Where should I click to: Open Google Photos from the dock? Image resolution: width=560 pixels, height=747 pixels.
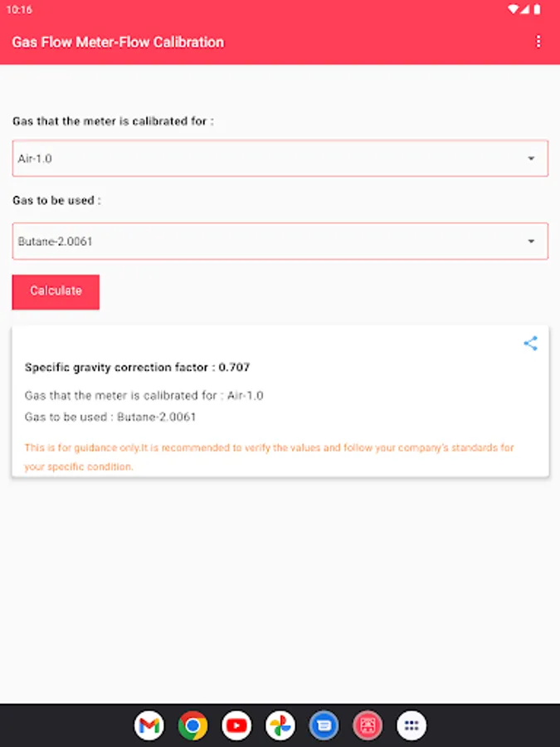(x=280, y=726)
